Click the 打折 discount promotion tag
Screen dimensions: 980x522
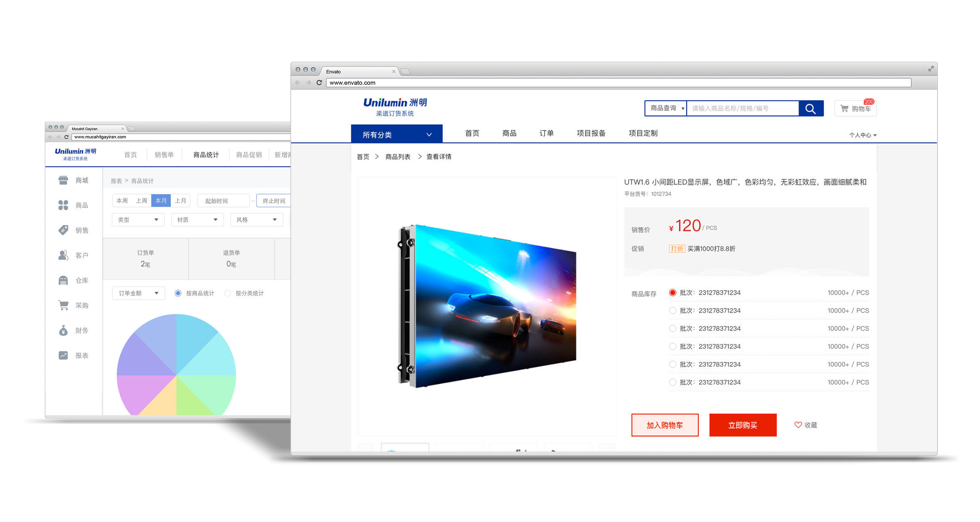click(x=677, y=249)
